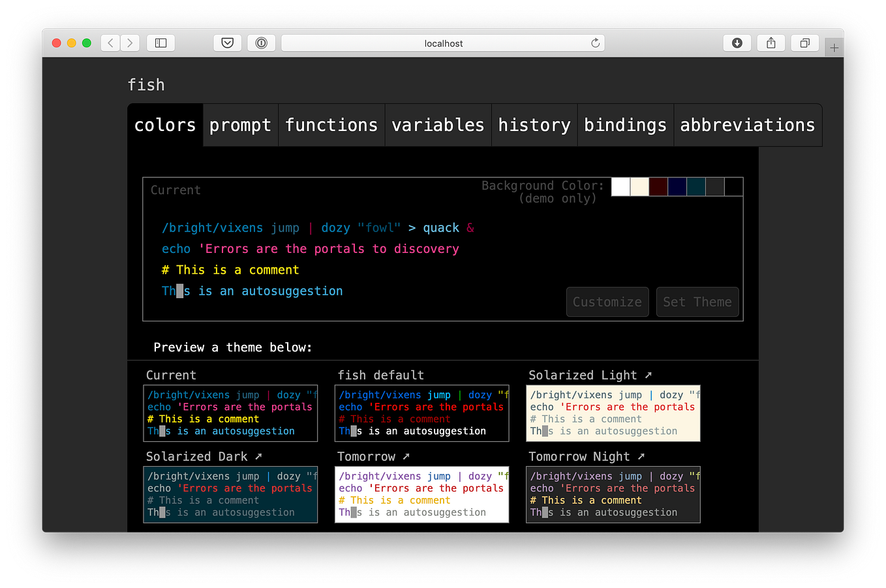Go forward with the Safari forward arrow
886x588 pixels.
[130, 43]
